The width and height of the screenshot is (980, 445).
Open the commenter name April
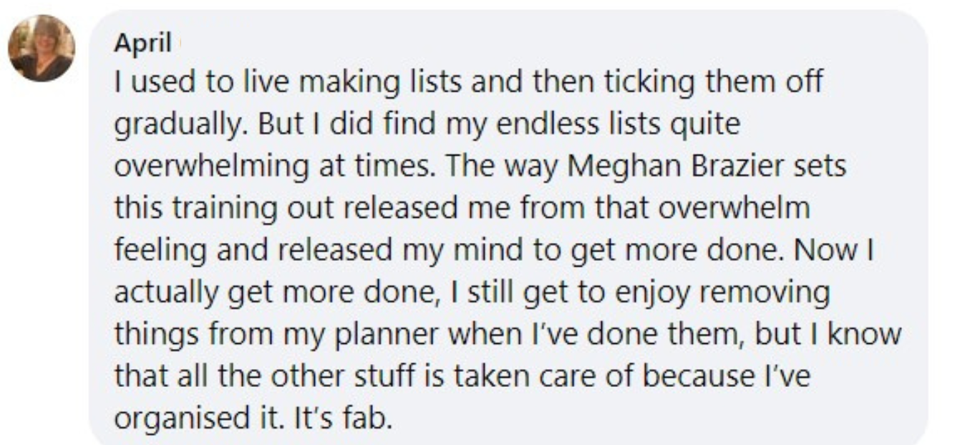tap(142, 44)
